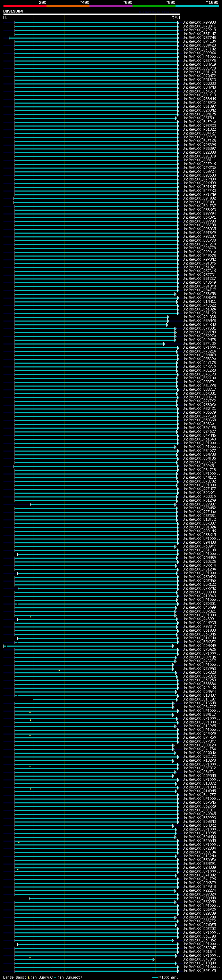Click label UniRef100_P51824
Viewport: 222px width, 980px height.
point(199,309)
